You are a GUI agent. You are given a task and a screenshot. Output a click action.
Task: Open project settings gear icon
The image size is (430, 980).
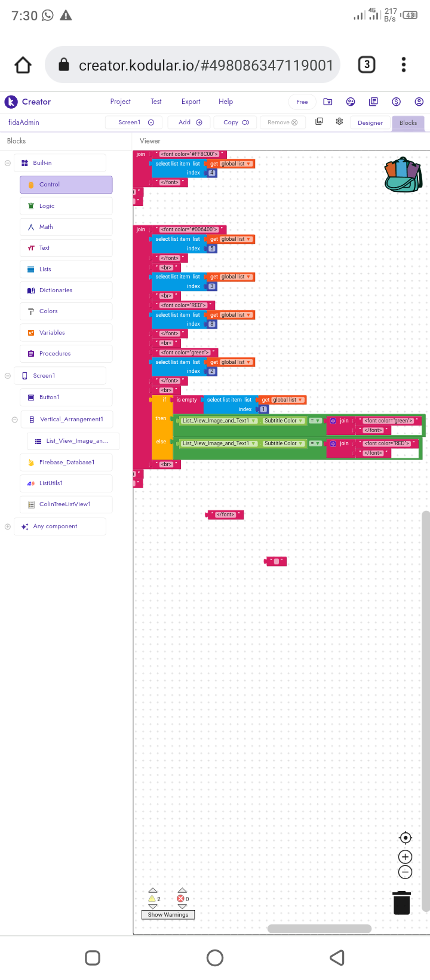(x=339, y=121)
